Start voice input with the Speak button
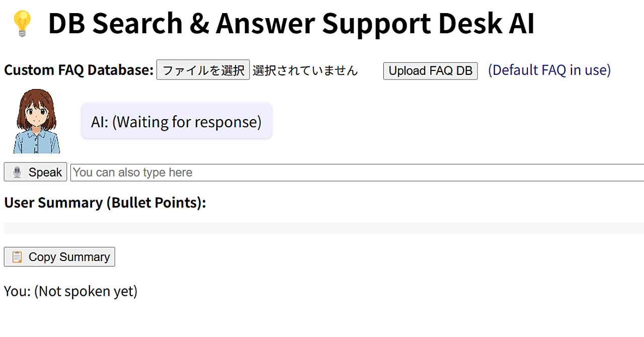The width and height of the screenshot is (644, 337). (35, 172)
